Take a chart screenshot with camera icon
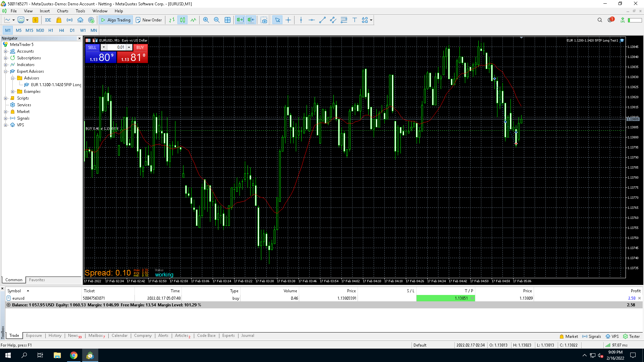 264,20
